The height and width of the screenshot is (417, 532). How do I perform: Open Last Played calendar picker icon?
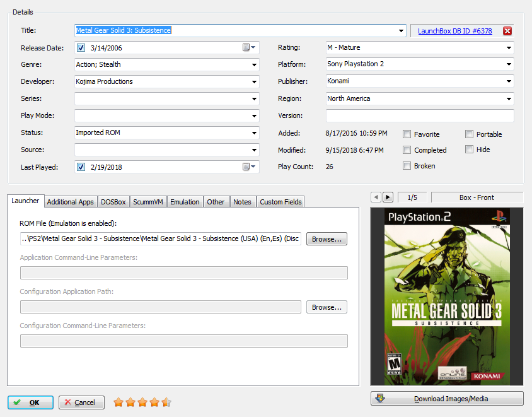pyautogui.click(x=249, y=167)
